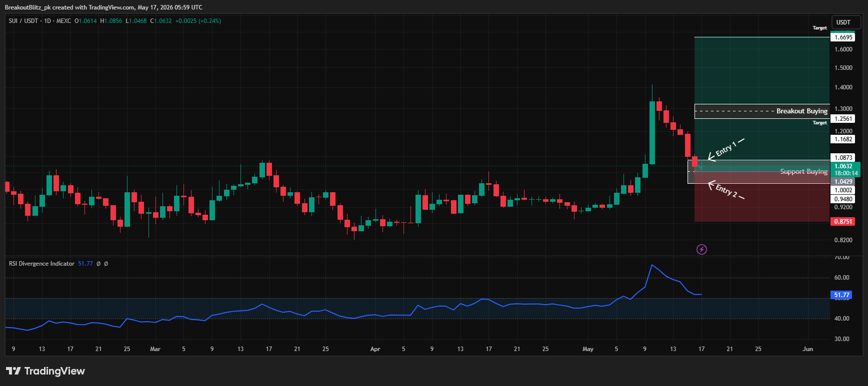This screenshot has height=386, width=868.
Task: Select the Breakout Buying label
Action: click(802, 111)
